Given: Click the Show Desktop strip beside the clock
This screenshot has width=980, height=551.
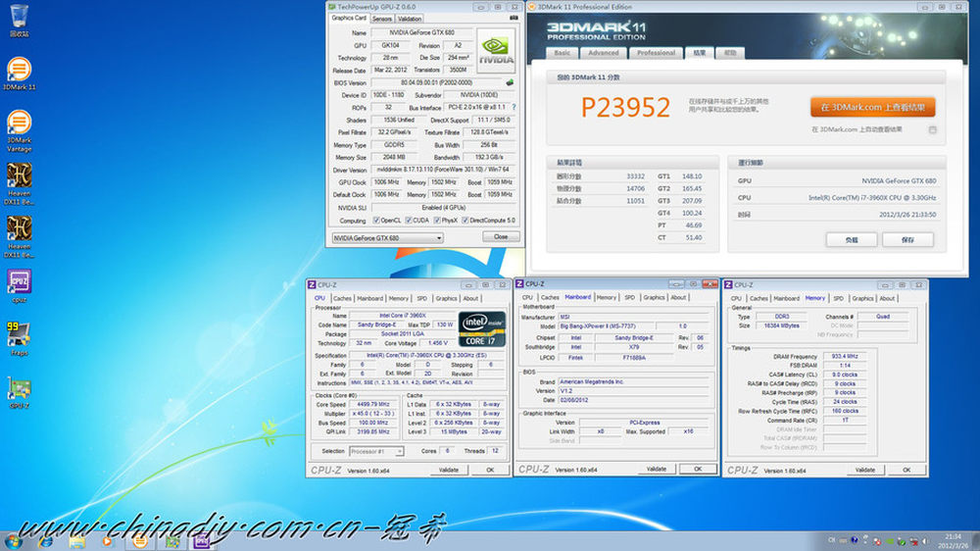Looking at the screenshot, I should (976, 541).
